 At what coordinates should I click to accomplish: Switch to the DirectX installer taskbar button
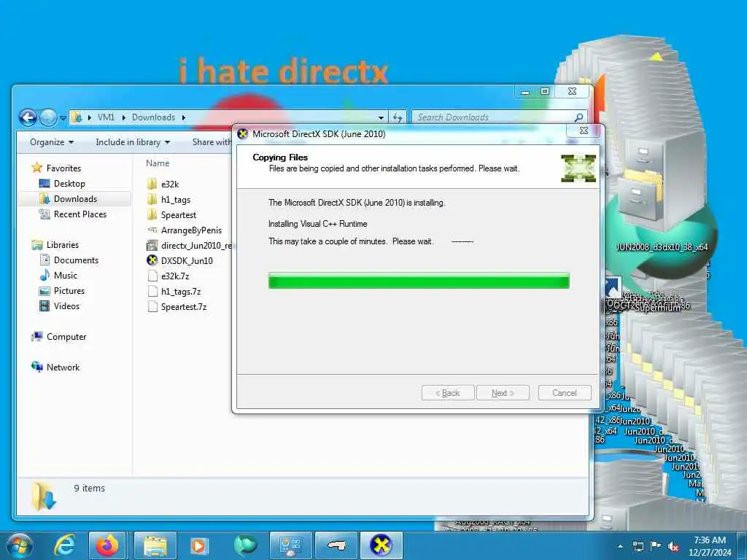(381, 545)
